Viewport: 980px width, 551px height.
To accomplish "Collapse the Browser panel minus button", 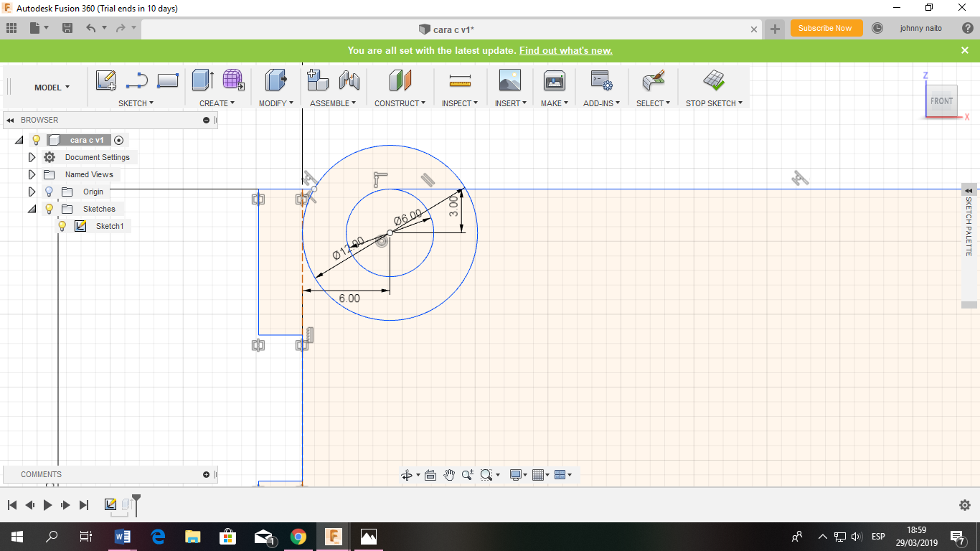I will 207,120.
